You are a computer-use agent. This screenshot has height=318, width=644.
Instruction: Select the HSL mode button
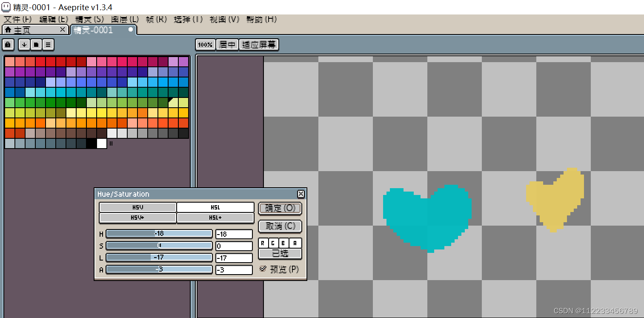pos(215,207)
